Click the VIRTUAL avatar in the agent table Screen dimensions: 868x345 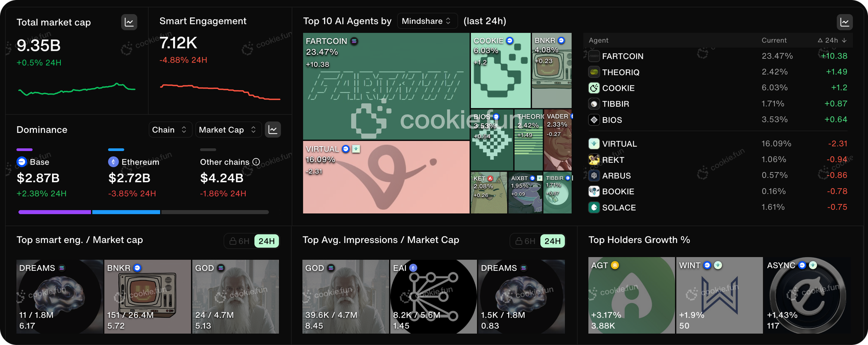(x=594, y=144)
